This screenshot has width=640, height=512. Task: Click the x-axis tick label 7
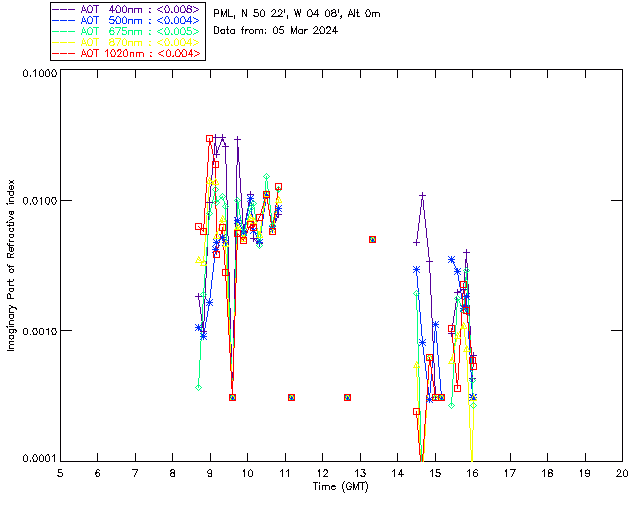[x=135, y=473]
